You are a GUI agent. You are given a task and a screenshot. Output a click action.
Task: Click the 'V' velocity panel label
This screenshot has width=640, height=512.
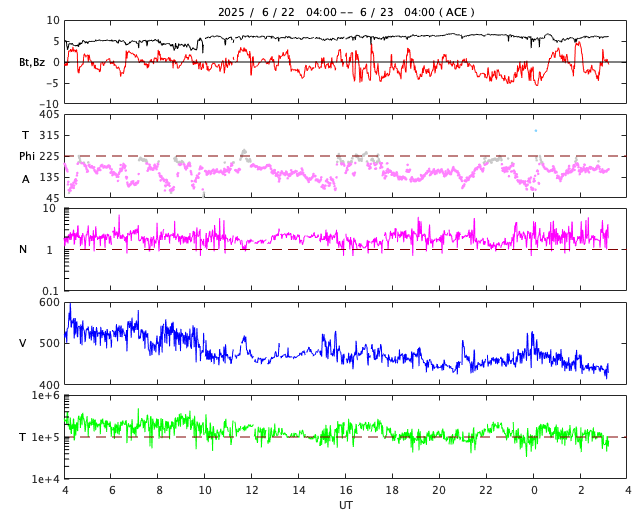pyautogui.click(x=23, y=343)
